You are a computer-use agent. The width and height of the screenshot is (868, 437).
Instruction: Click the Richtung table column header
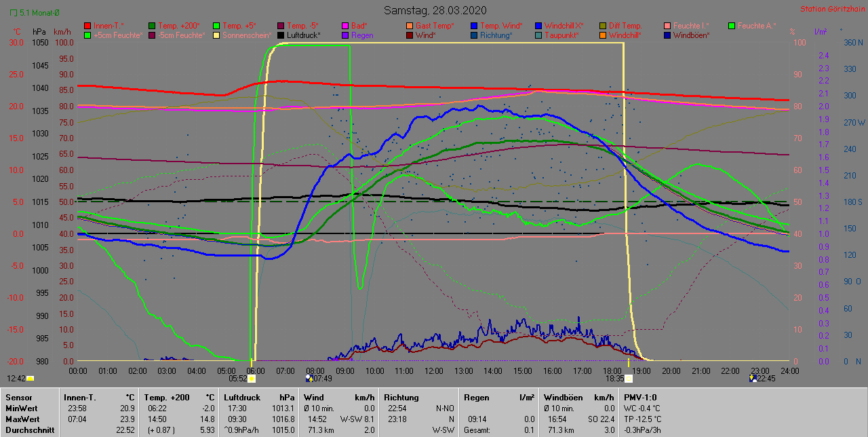point(401,397)
